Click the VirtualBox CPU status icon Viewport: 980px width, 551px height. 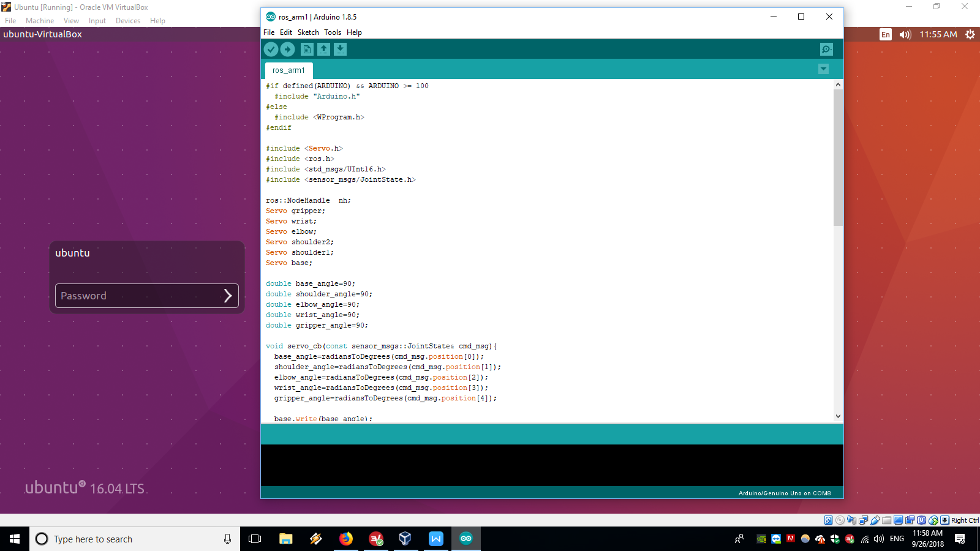(x=921, y=520)
